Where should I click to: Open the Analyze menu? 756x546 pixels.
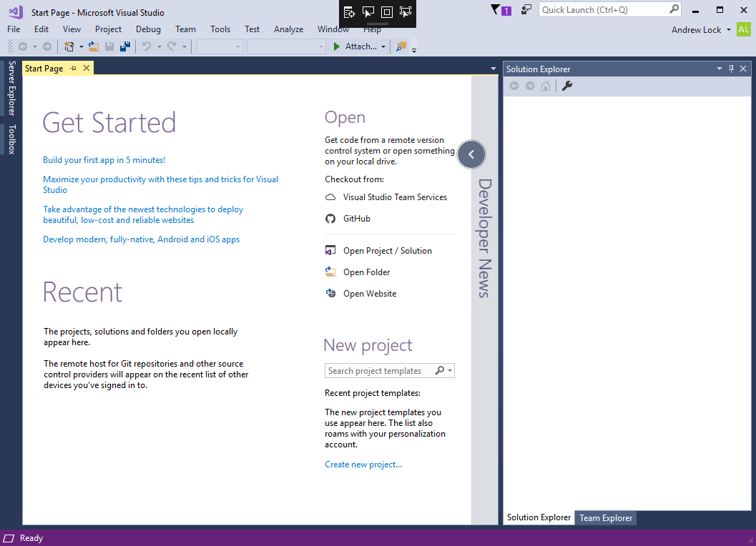pos(288,29)
